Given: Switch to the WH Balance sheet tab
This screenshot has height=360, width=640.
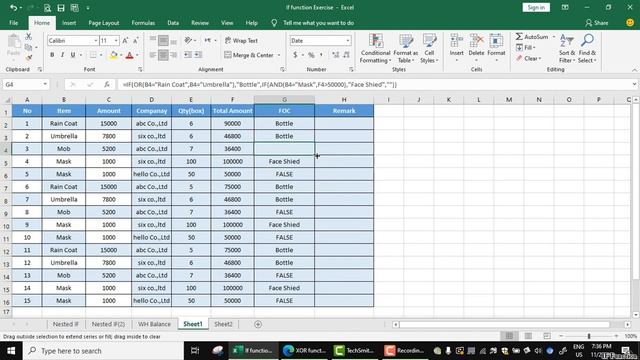Looking at the screenshot, I should [x=154, y=324].
